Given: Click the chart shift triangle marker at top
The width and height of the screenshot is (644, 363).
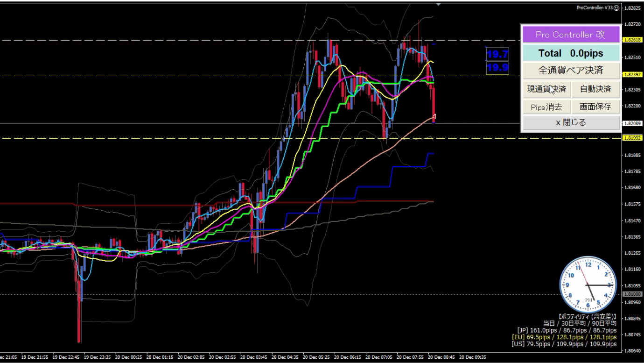Looking at the screenshot, I should click(438, 4).
